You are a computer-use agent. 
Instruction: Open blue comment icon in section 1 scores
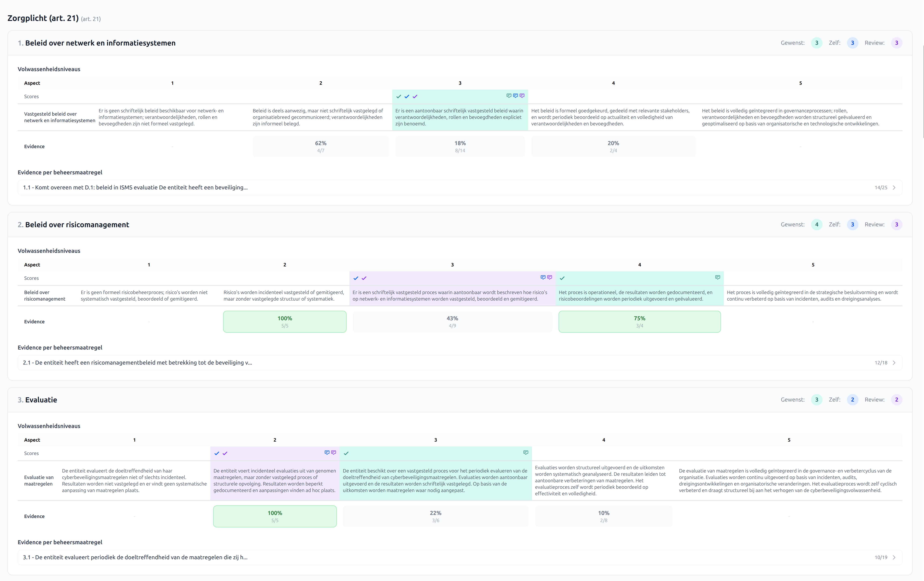click(x=515, y=96)
